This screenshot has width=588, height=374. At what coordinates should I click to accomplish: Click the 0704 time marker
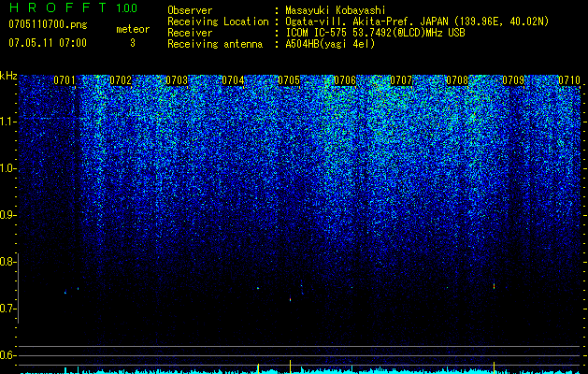pyautogui.click(x=233, y=80)
